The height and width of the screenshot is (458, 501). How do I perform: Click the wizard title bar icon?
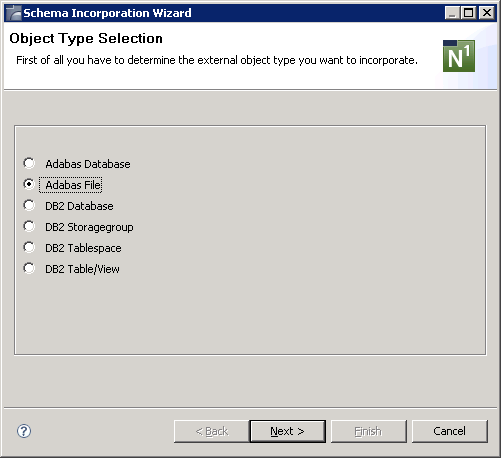(x=14, y=13)
